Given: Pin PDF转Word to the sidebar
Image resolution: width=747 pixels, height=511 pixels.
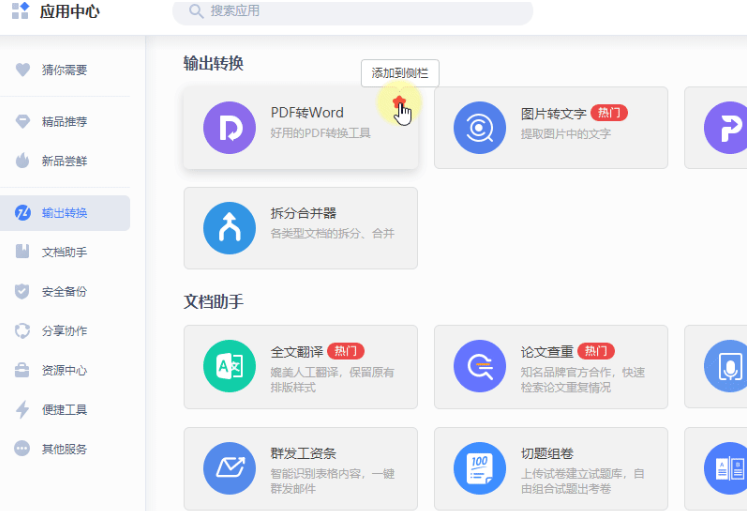Looking at the screenshot, I should click(x=400, y=104).
